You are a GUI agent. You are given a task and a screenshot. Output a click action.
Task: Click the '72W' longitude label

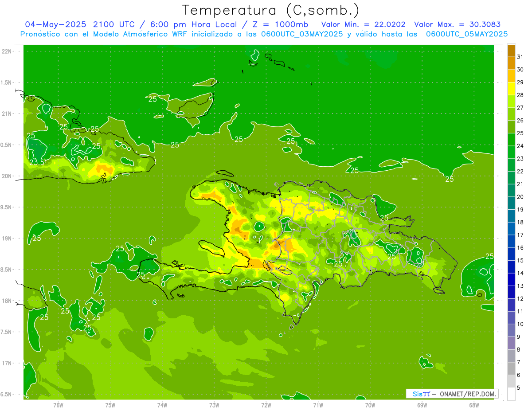pos(266,405)
